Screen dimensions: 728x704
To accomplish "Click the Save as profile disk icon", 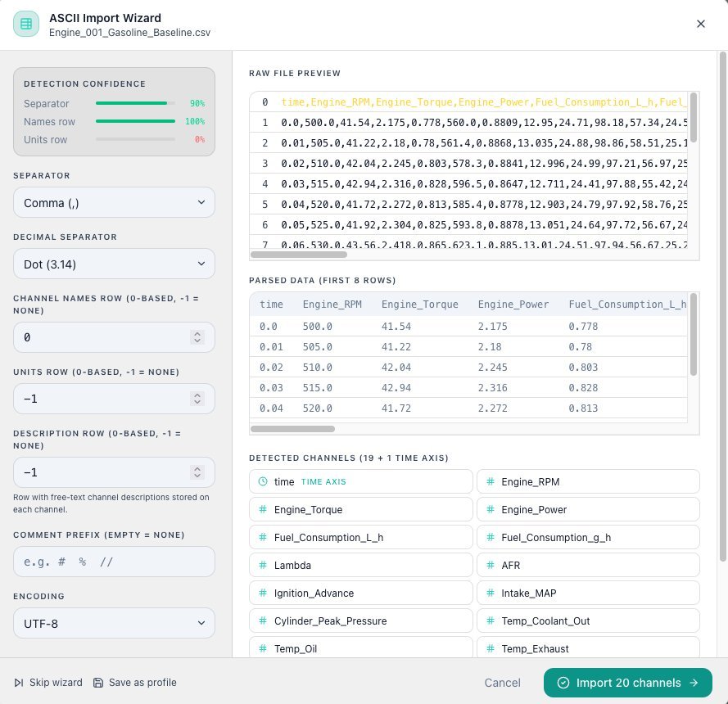I will click(x=98, y=683).
